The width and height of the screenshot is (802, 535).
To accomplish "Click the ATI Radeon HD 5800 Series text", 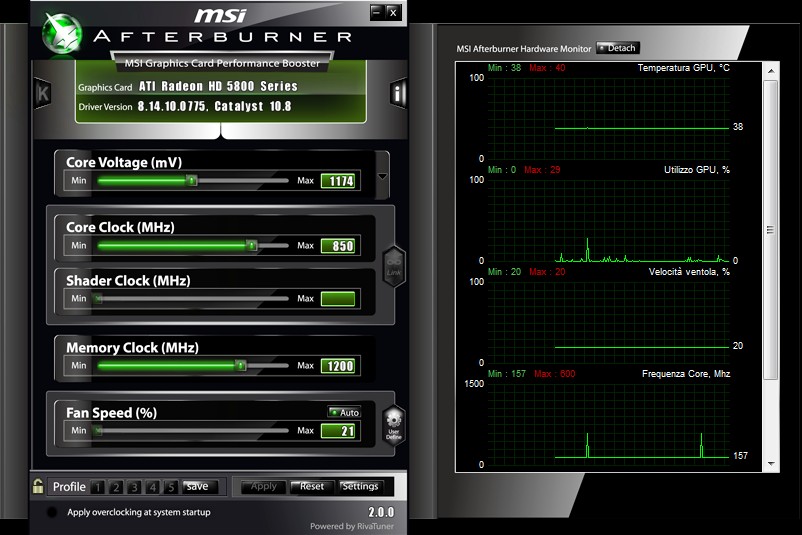I will point(218,86).
